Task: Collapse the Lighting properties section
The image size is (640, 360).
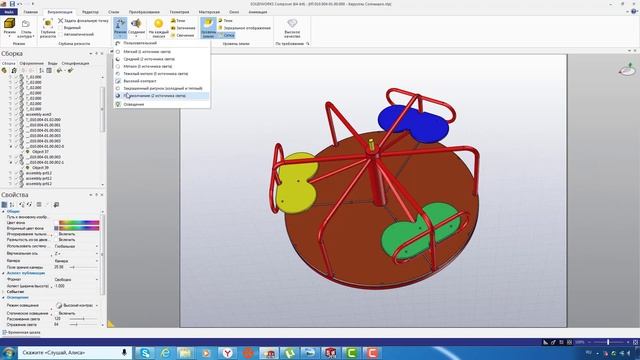Action: [x=4, y=298]
